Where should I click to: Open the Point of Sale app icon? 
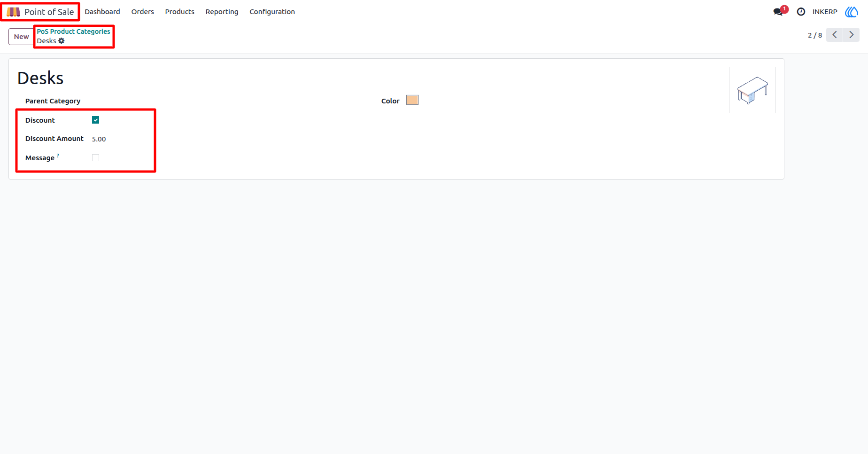point(13,12)
